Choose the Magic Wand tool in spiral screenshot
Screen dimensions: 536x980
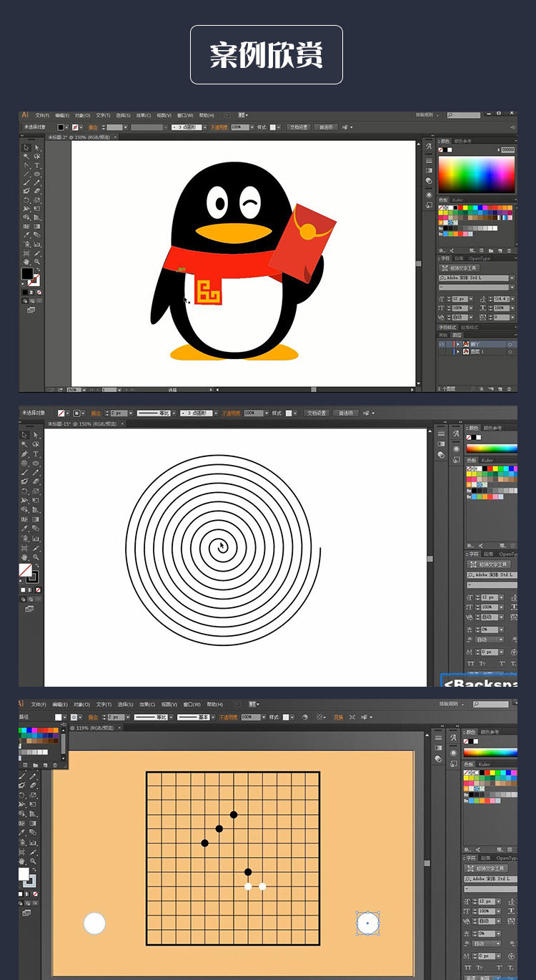click(x=25, y=444)
